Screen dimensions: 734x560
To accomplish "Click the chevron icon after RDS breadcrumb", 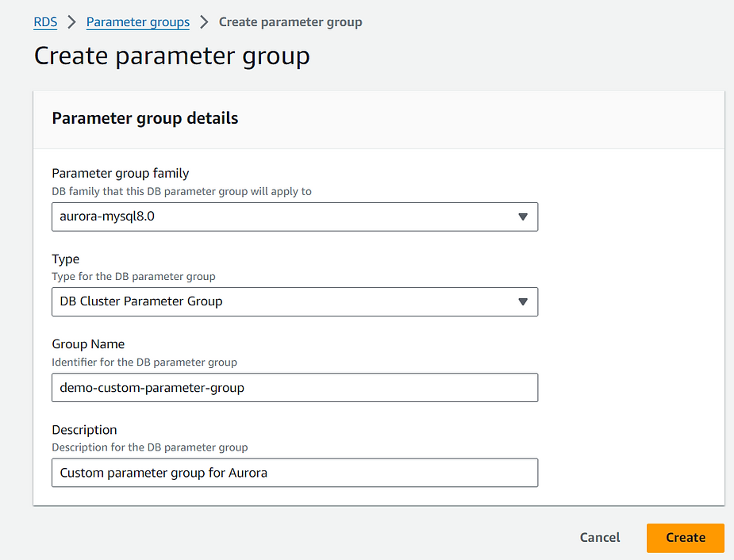I will (x=71, y=22).
